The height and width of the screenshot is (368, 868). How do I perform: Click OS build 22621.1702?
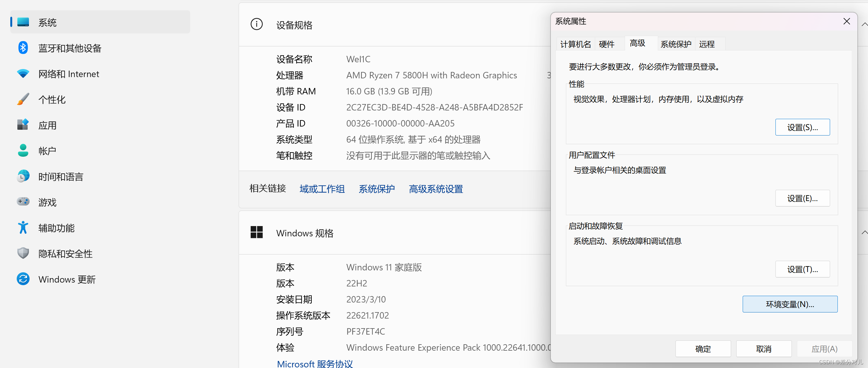(367, 315)
